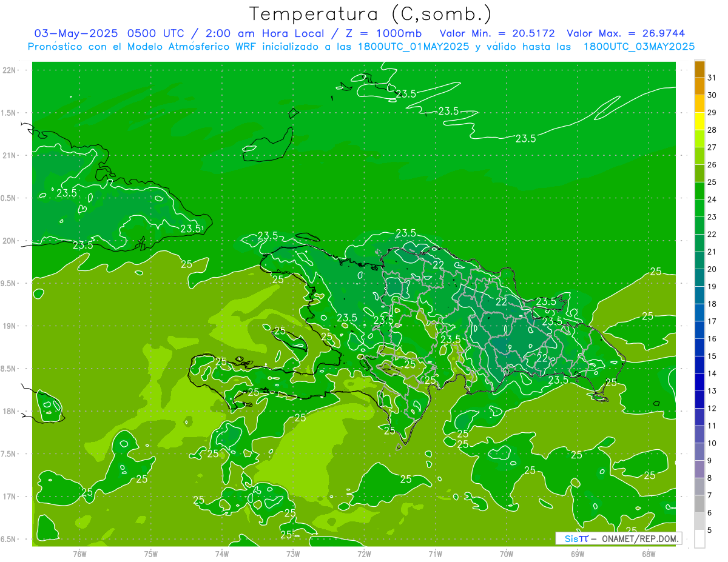Viewport: 728px width, 562px height.
Task: Click the "68W" longitude axis label
Action: tap(649, 554)
